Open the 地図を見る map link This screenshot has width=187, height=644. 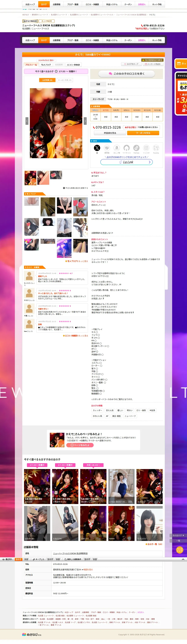(88, 569)
